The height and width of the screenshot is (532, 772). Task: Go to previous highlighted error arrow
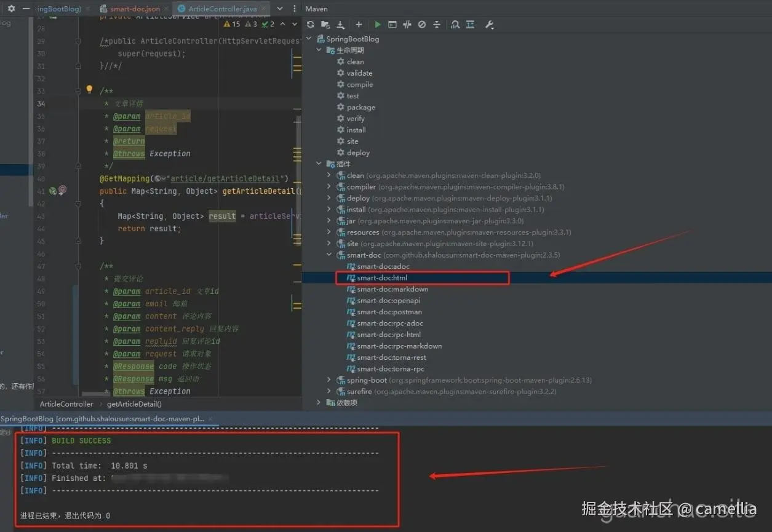282,24
